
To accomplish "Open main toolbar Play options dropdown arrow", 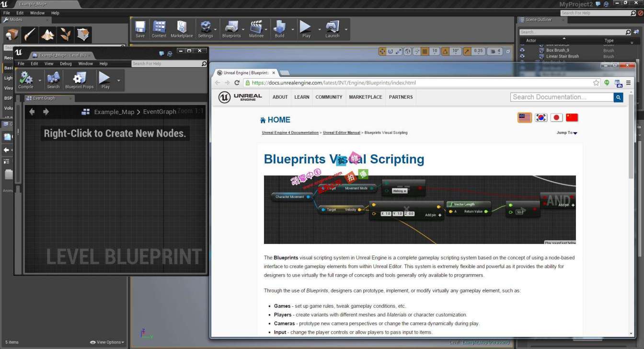I will (x=319, y=29).
